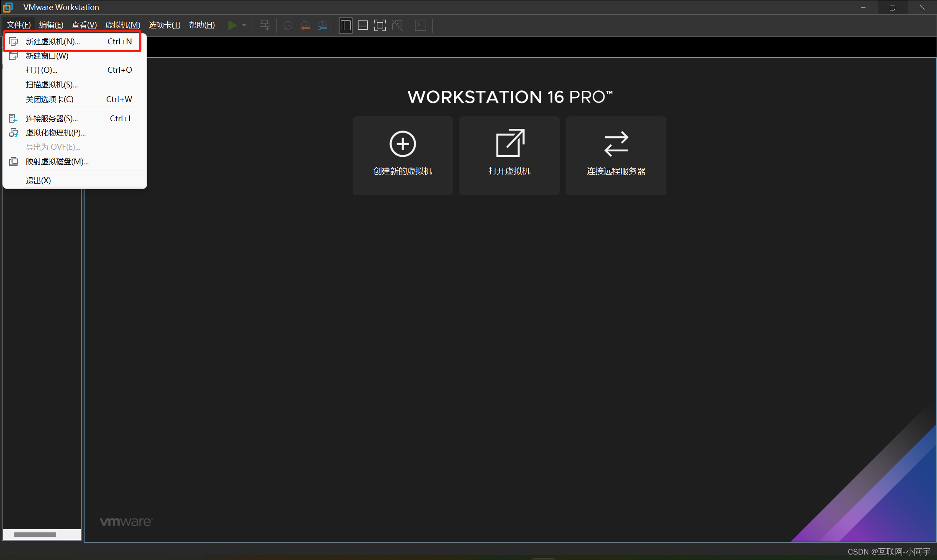The image size is (937, 560).
Task: Click the send Ctrl+Alt+Del toolbar icon
Action: [x=264, y=25]
